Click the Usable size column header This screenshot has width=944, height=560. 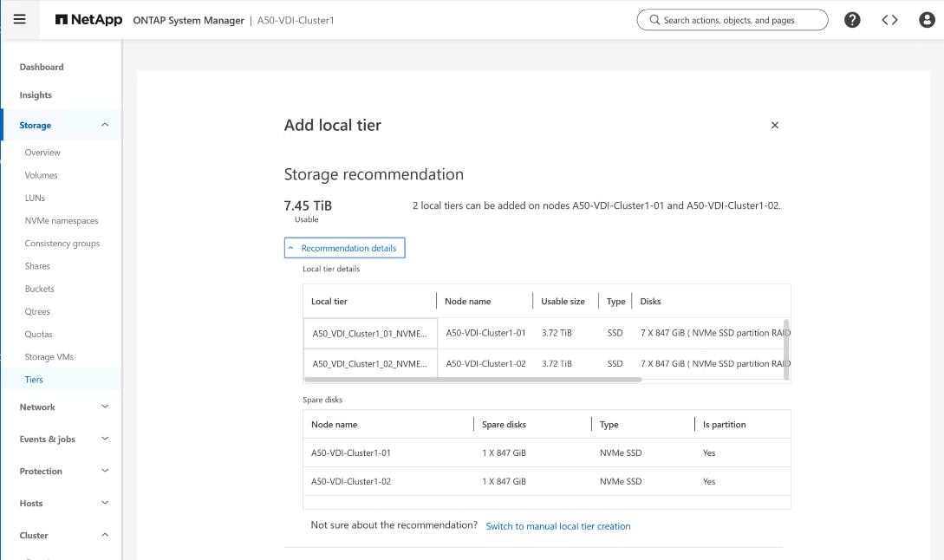563,301
